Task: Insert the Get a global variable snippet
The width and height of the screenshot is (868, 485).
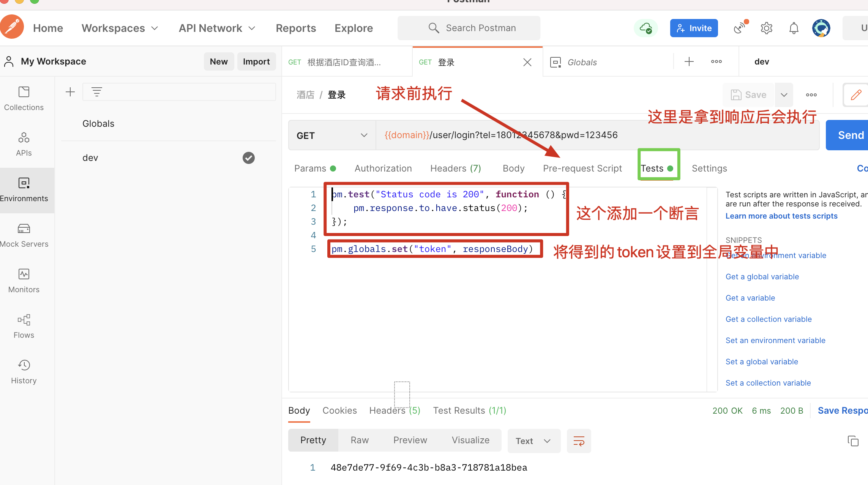Action: point(762,277)
